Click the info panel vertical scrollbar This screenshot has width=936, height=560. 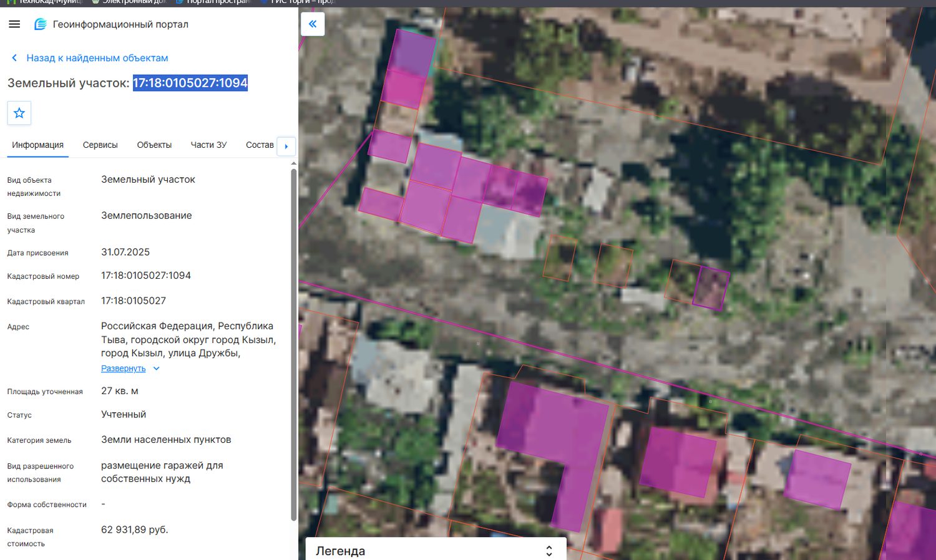(294, 344)
